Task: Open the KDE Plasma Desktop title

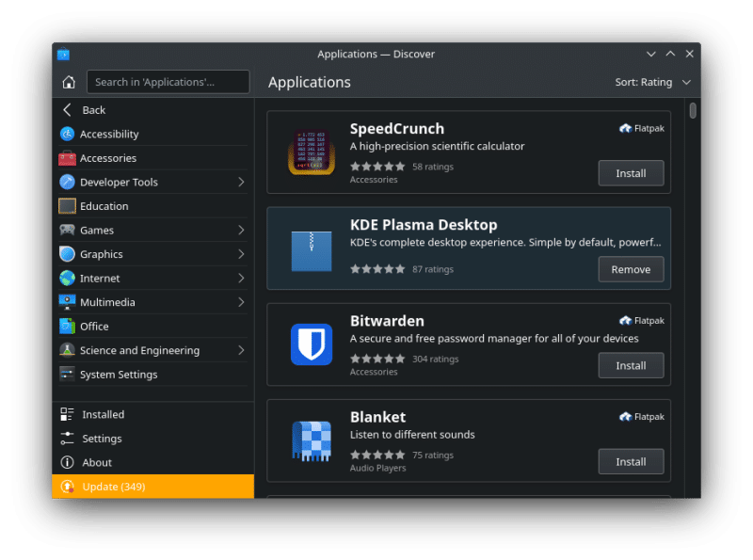Action: 424,225
